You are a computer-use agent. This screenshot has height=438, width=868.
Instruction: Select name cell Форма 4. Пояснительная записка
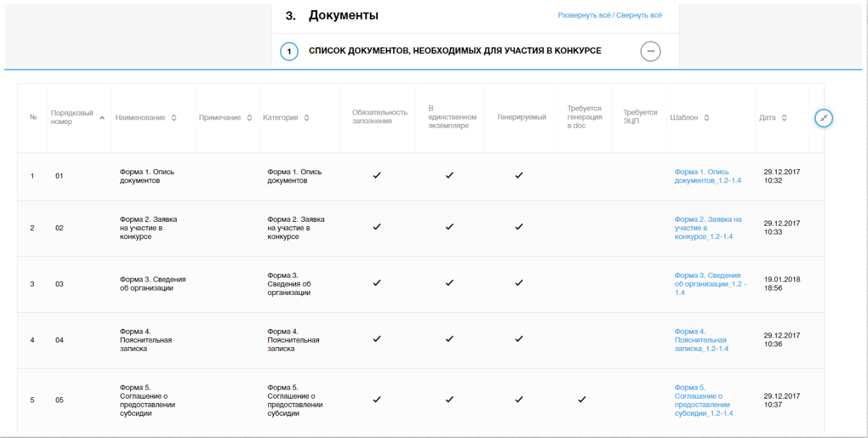pyautogui.click(x=146, y=340)
